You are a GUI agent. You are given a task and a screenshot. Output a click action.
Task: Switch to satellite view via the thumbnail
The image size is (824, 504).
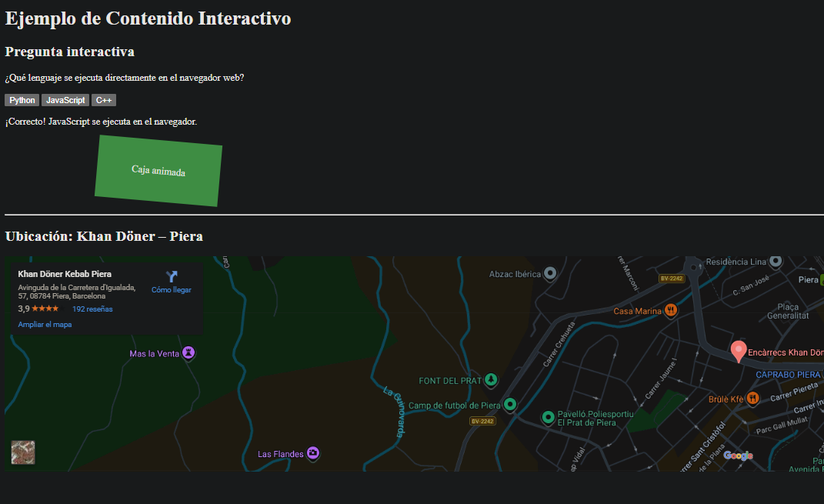point(23,452)
